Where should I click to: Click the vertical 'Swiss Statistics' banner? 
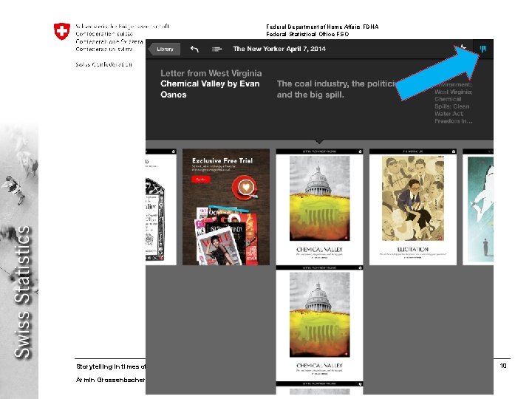(23, 292)
